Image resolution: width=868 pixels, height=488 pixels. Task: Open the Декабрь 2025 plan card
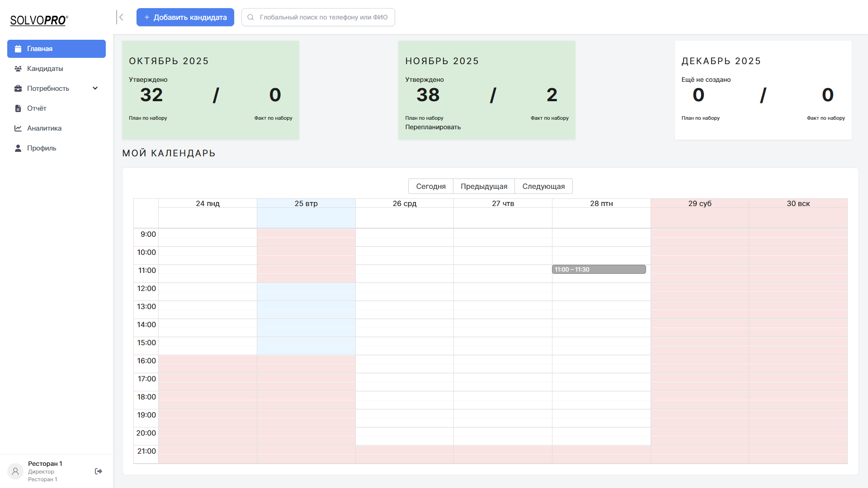click(763, 90)
